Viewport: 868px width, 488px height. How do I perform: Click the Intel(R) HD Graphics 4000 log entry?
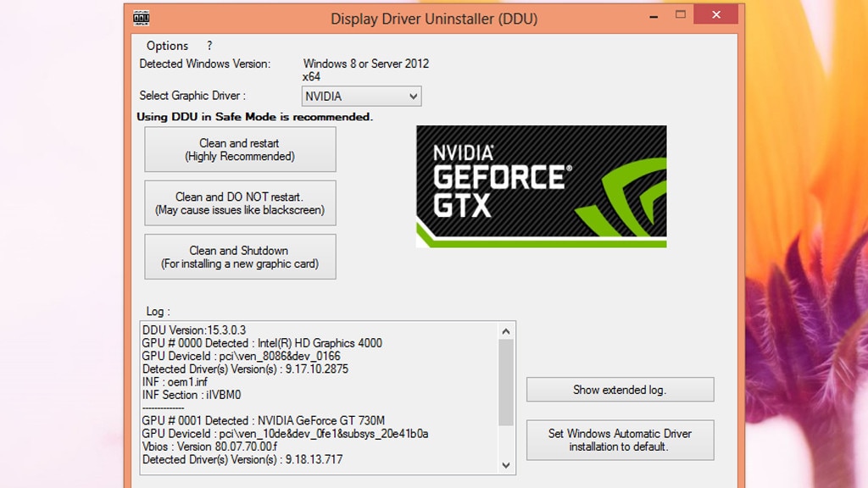point(262,343)
